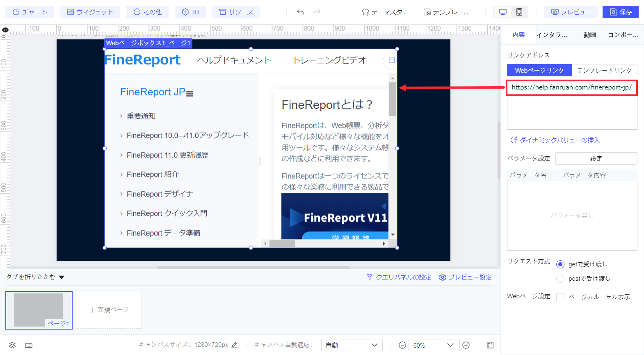Screen dimensions: 644x355
Task: Switch to desktop layout view icon
Action: pos(502,12)
